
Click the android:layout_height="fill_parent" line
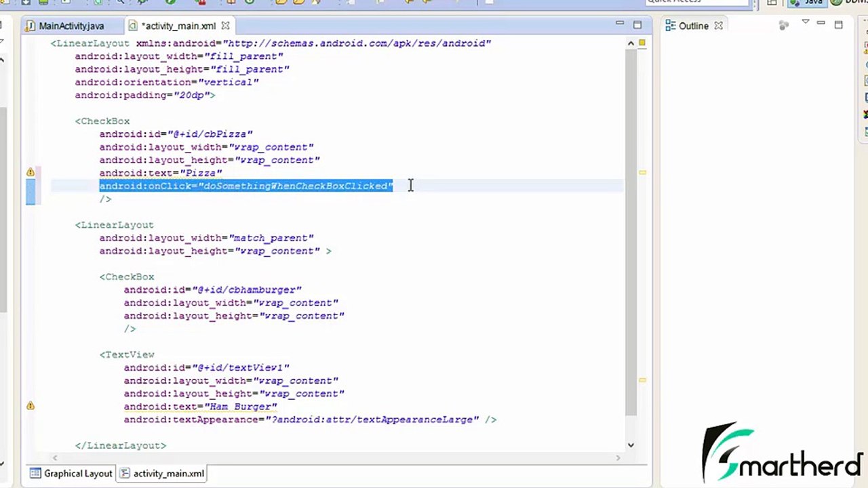tap(182, 69)
